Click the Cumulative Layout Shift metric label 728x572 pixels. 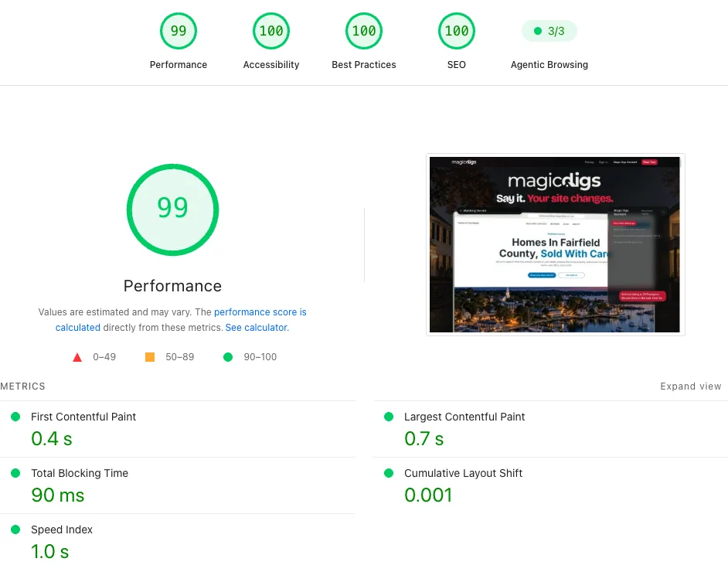point(464,473)
